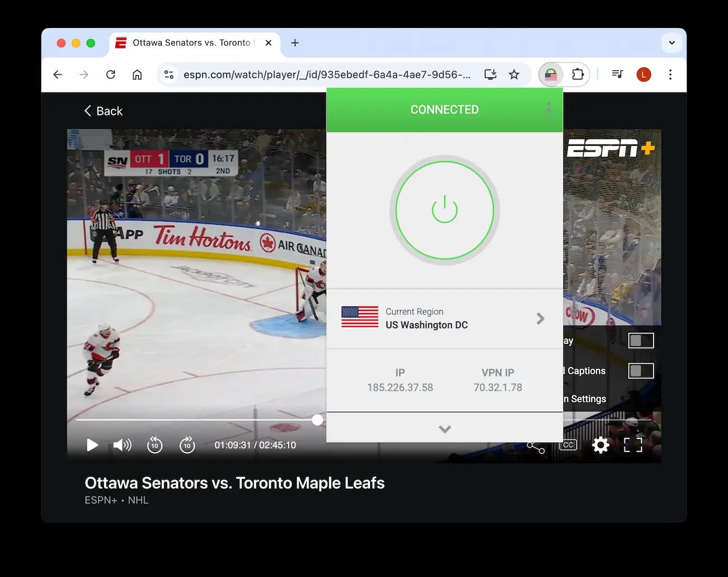Click the VPN power button to disconnect
The height and width of the screenshot is (577, 728).
click(x=445, y=211)
